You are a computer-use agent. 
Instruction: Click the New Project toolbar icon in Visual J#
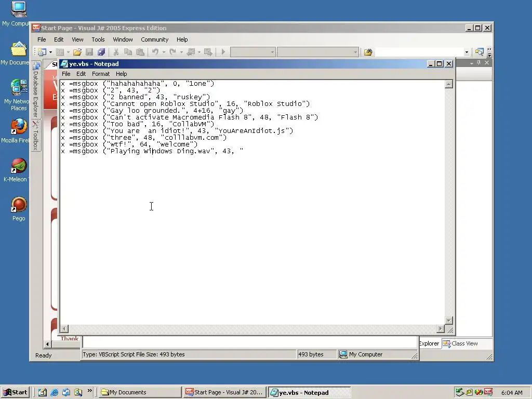[x=42, y=52]
